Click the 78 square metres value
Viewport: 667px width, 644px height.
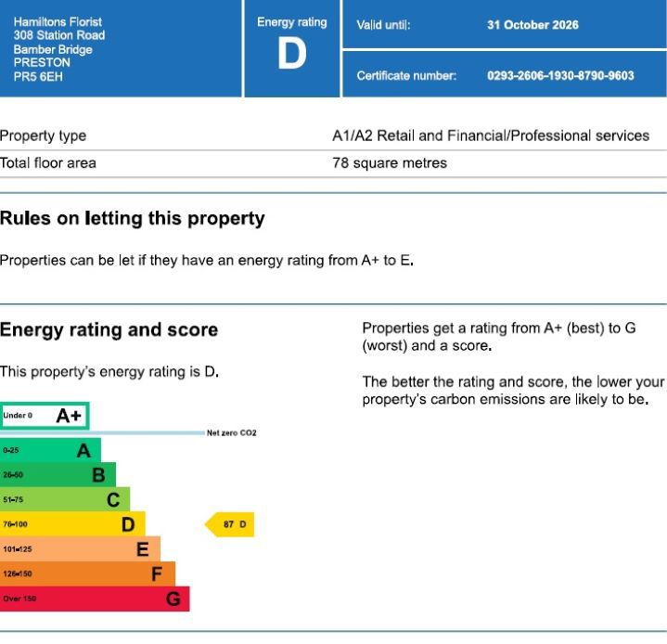(x=390, y=163)
